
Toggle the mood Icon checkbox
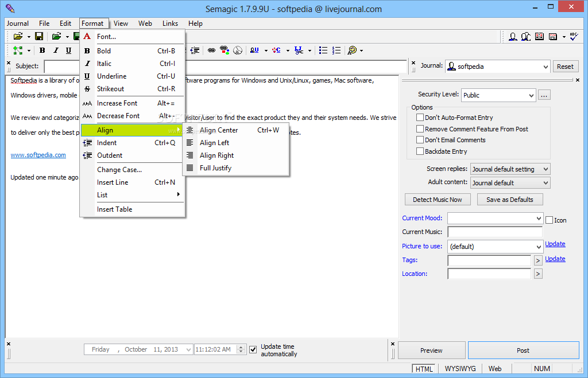[x=549, y=220]
